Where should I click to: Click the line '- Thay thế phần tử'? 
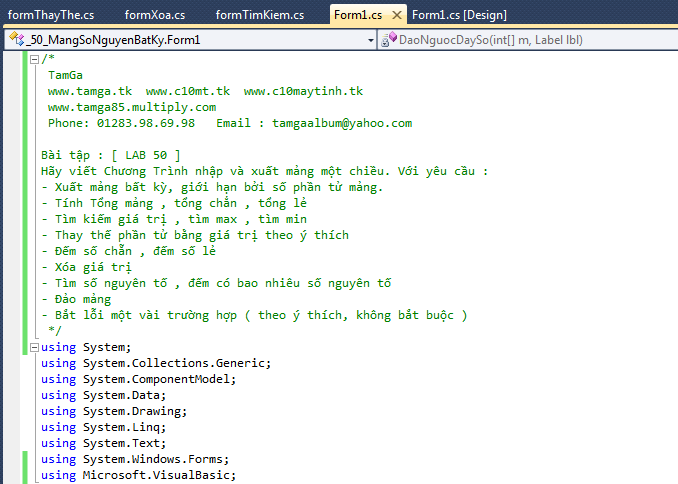click(x=195, y=235)
